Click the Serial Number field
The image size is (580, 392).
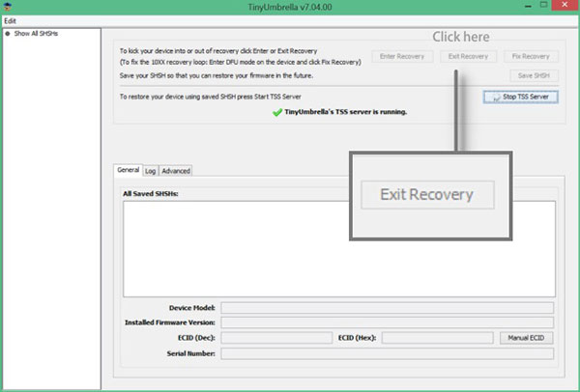pos(387,353)
